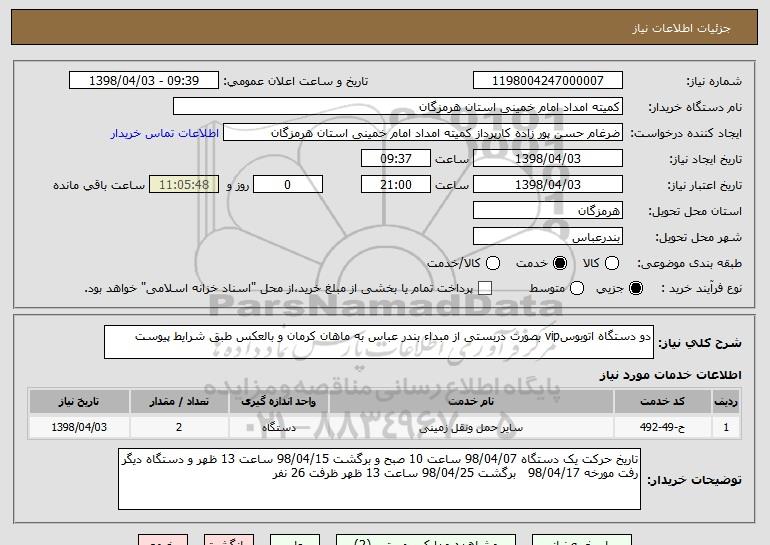Click the creation time field 09:37

pyautogui.click(x=396, y=159)
